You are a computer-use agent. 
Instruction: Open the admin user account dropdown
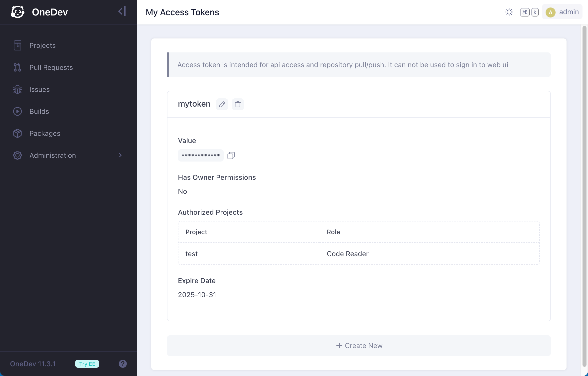tap(562, 12)
